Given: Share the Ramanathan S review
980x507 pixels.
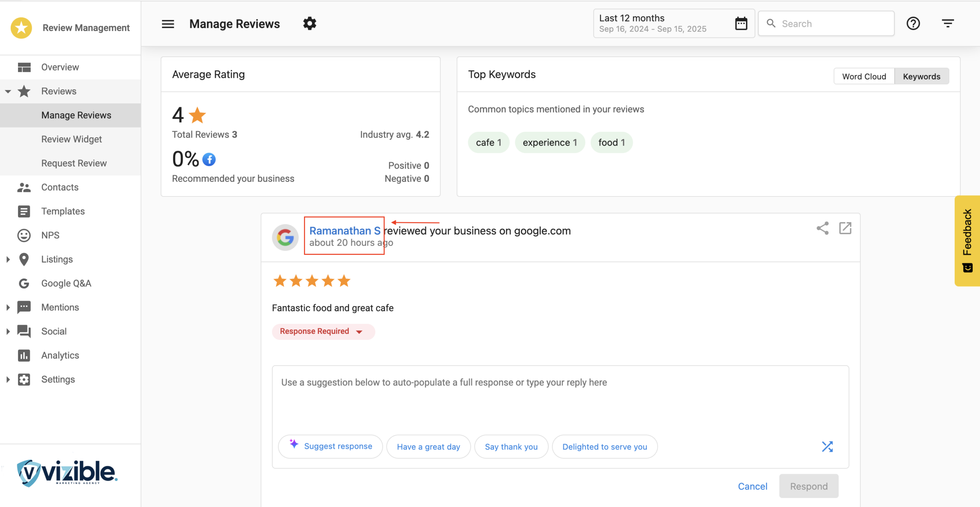Looking at the screenshot, I should (822, 228).
